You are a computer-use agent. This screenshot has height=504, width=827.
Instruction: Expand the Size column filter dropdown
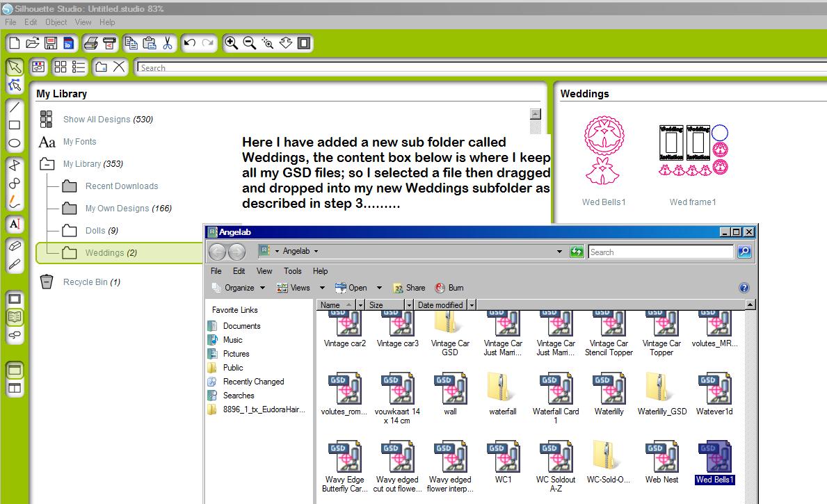(409, 304)
